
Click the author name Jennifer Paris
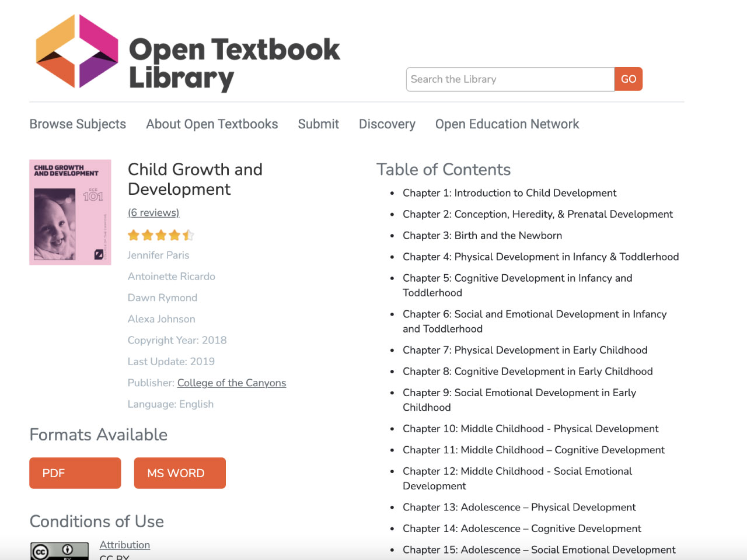158,255
